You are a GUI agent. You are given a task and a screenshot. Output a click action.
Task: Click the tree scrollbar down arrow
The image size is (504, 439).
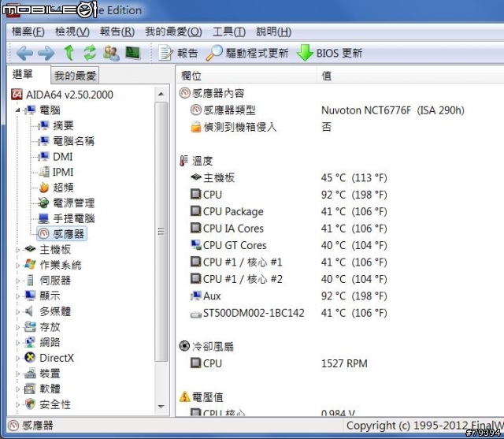(x=161, y=407)
